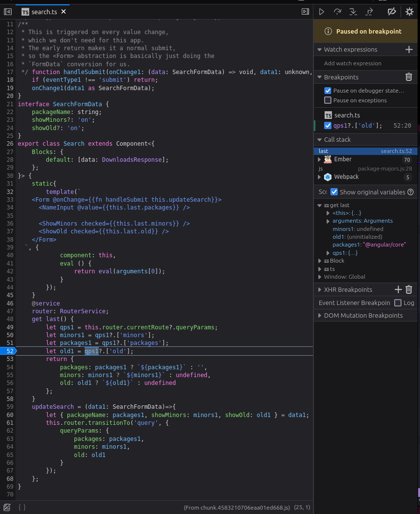Step over the next statement
The image size is (420, 514).
point(337,11)
